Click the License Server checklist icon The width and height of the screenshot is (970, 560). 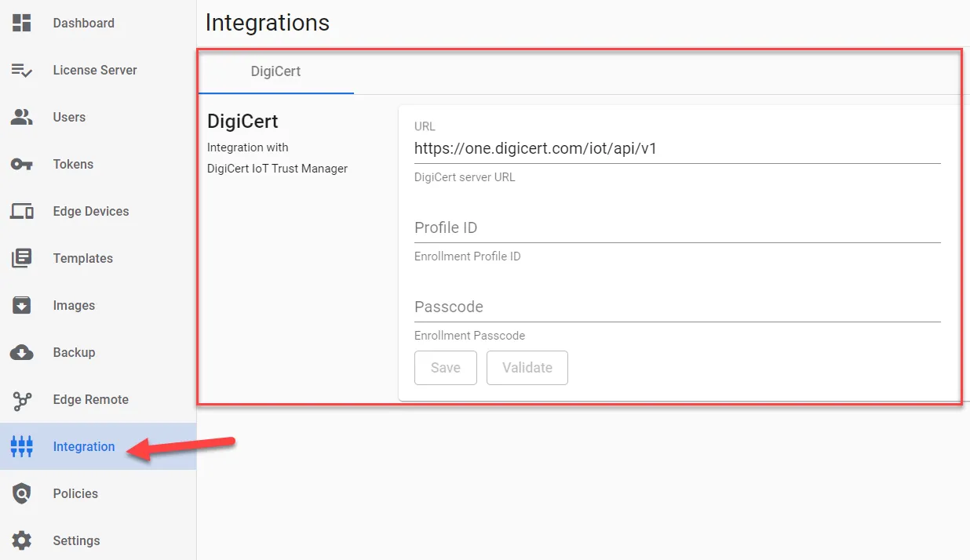[22, 70]
